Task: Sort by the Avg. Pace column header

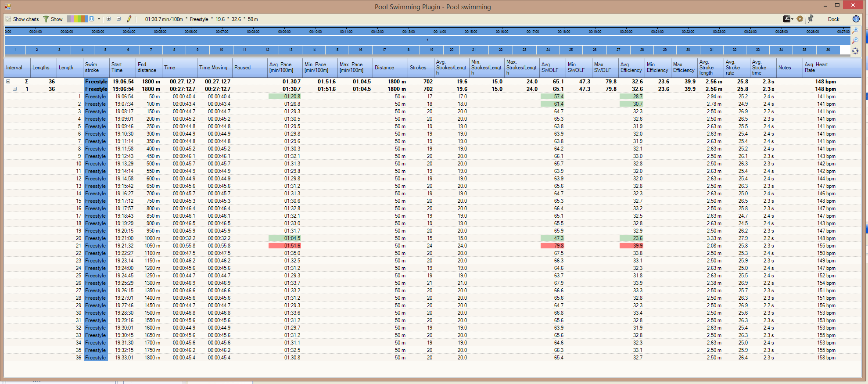Action: (285, 68)
